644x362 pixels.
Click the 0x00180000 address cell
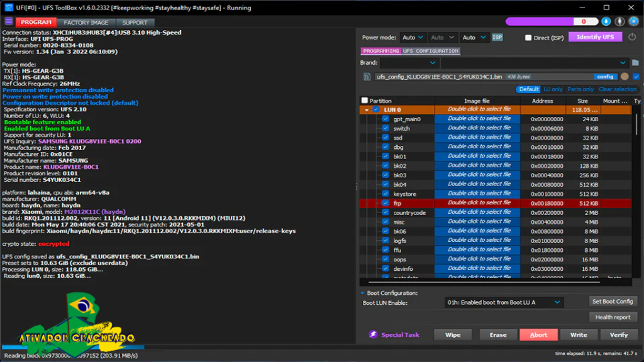pos(547,203)
